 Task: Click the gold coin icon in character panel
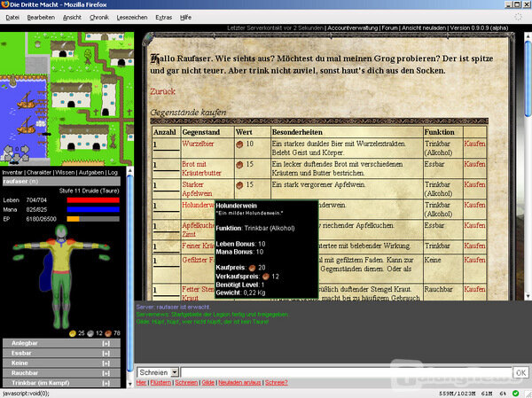pos(73,333)
